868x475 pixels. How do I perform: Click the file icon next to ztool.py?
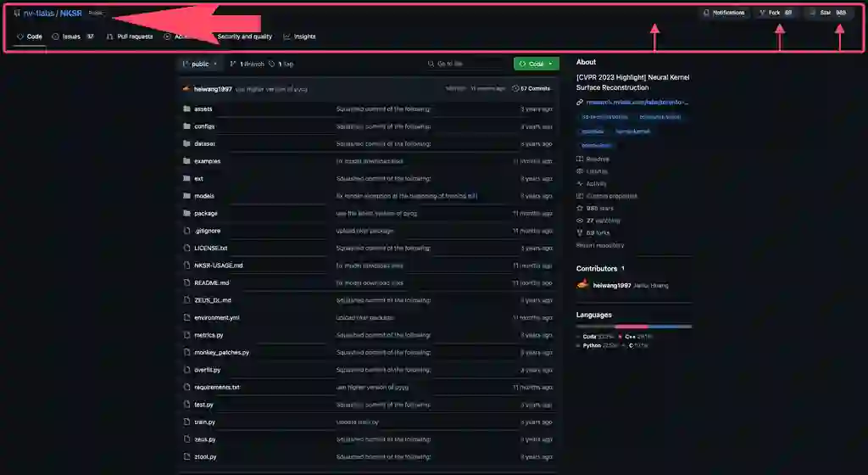(186, 456)
